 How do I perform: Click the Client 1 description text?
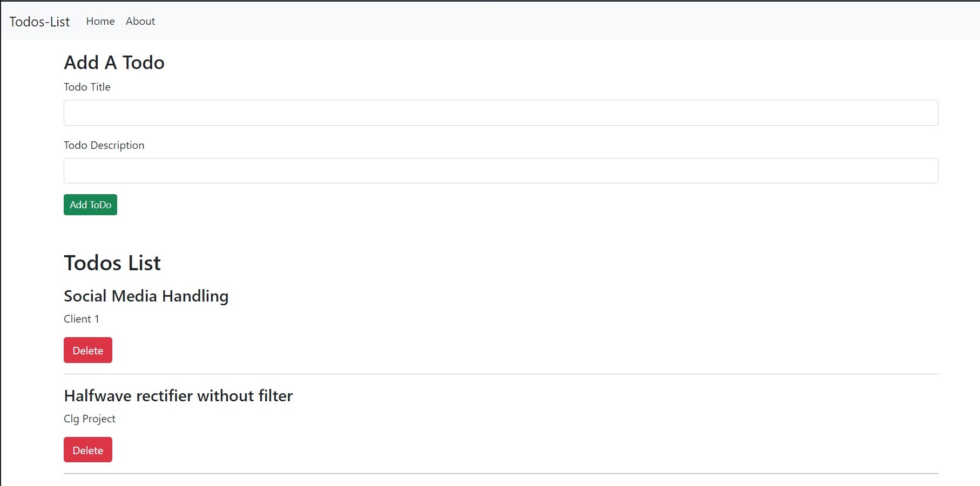[82, 319]
